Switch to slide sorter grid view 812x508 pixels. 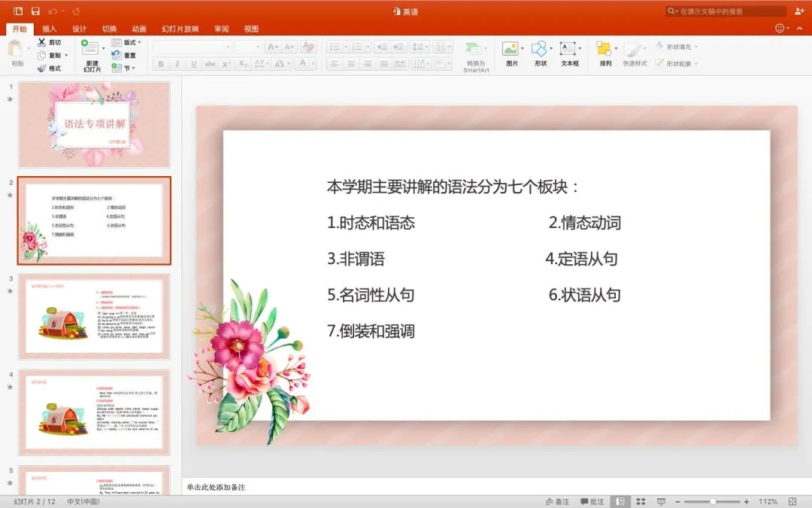641,501
